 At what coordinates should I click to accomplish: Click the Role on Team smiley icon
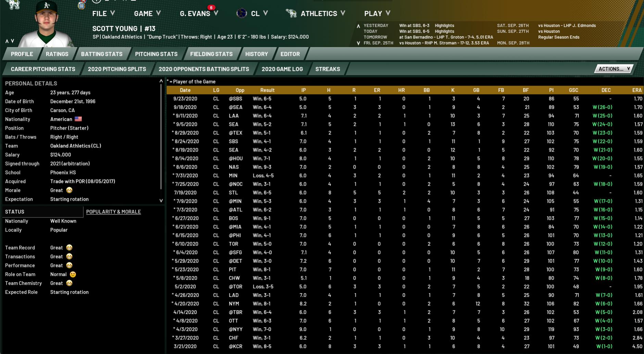click(x=73, y=274)
